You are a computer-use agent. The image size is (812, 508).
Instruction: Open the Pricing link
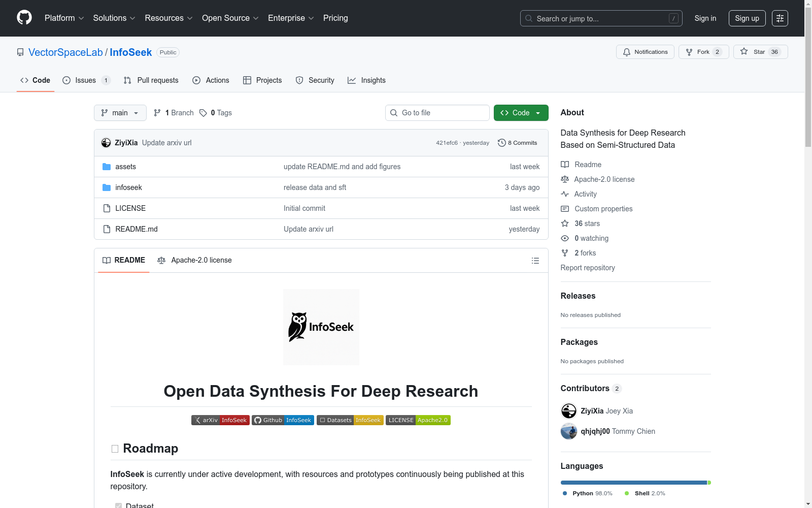335,18
